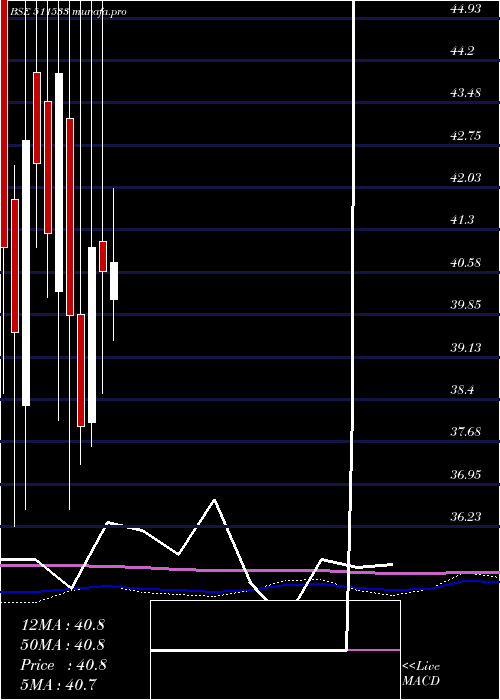This screenshot has height=700, width=500.
Task: Click the 5MA : 40.7 reading
Action: tap(58, 685)
